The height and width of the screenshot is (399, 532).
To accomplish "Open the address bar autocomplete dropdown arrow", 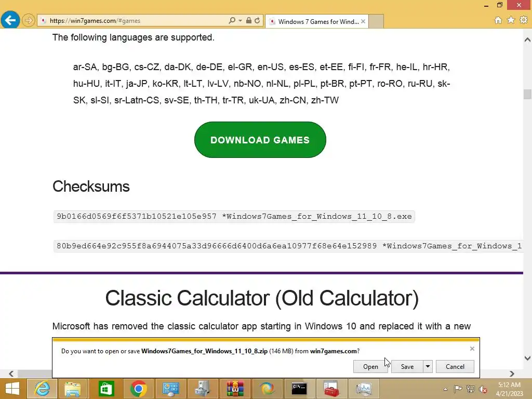I will pos(240,20).
